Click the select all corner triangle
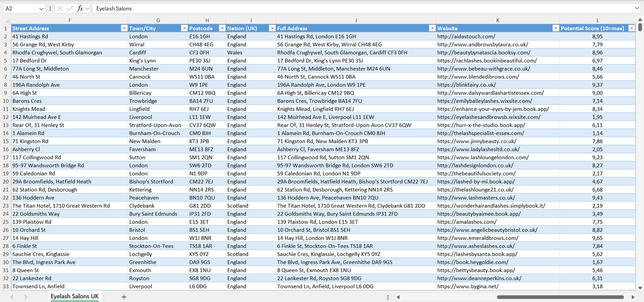Screen dimensions: 644x302 (7, 21)
